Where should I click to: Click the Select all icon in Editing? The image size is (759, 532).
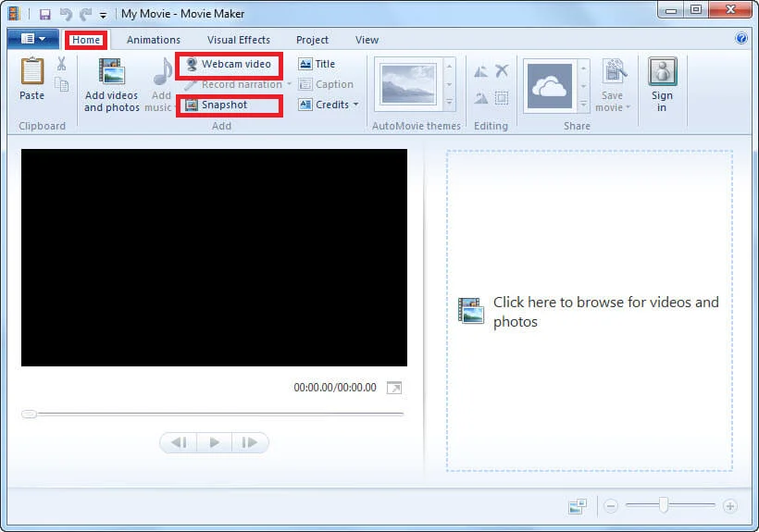(502, 98)
